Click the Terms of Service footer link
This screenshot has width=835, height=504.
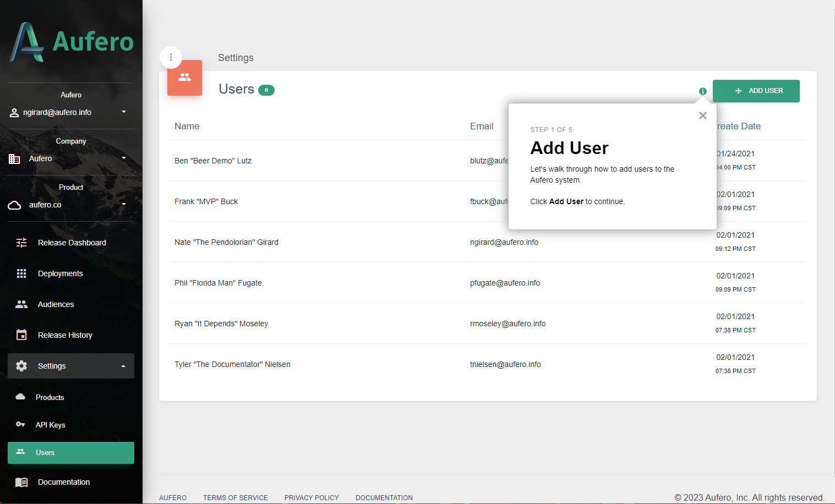tap(235, 497)
